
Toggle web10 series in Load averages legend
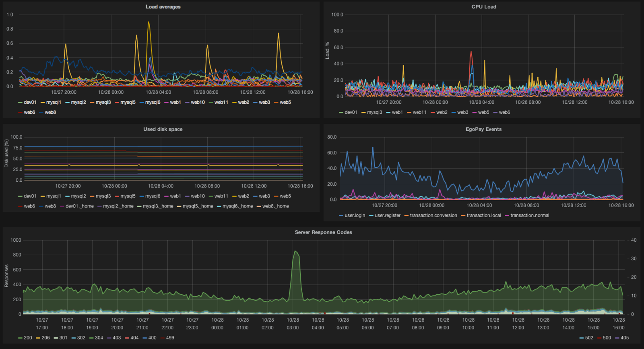pyautogui.click(x=198, y=103)
